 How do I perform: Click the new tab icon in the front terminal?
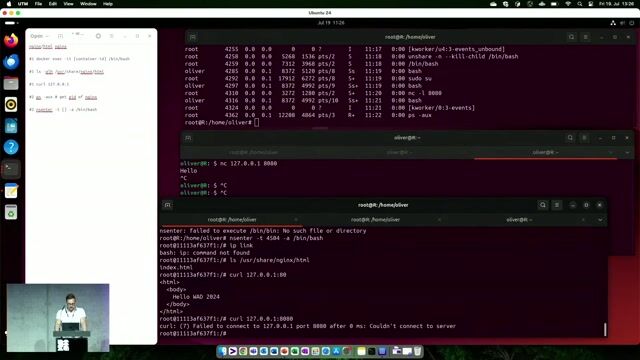pyautogui.click(x=168, y=205)
